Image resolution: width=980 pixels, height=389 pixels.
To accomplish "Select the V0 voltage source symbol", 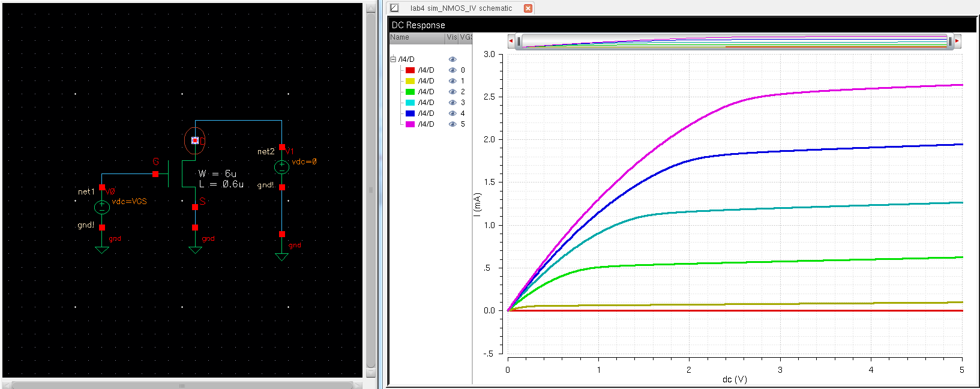I will coord(102,207).
